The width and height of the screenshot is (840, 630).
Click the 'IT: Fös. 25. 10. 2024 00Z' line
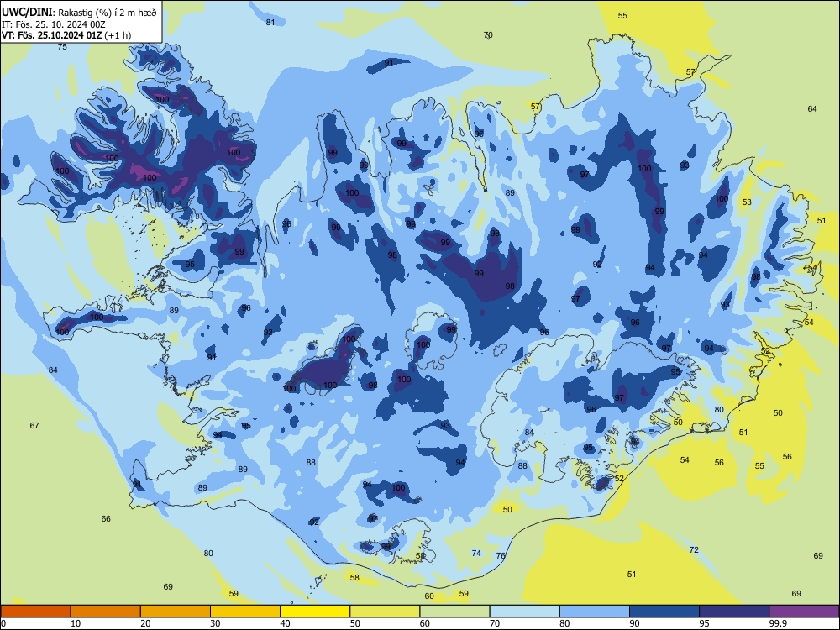tap(54, 24)
